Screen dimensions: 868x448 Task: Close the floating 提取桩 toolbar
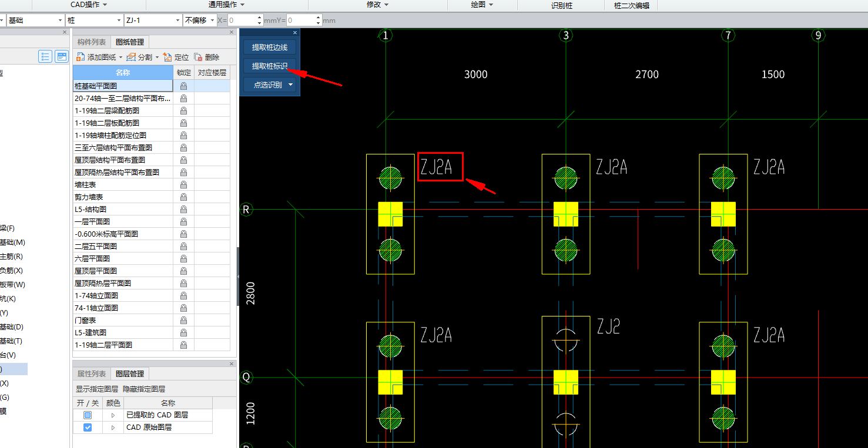pyautogui.click(x=295, y=32)
